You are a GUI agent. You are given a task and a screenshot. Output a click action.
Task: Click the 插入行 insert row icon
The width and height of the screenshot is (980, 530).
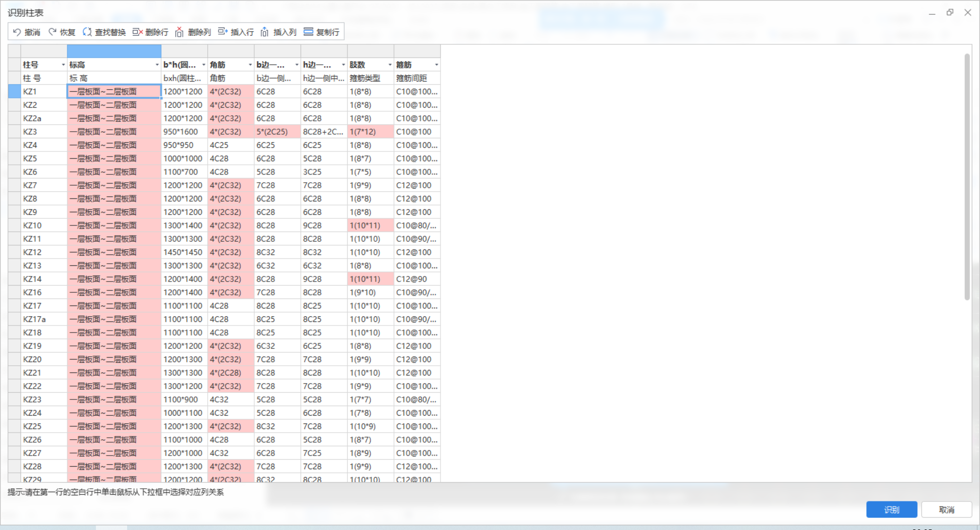click(223, 32)
